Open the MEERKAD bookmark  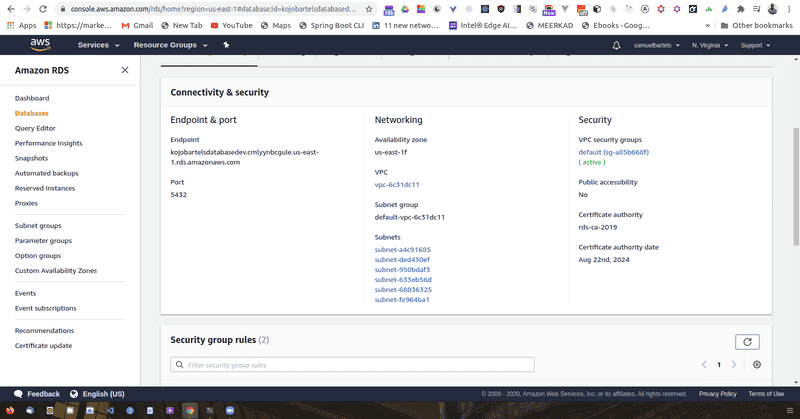tap(550, 25)
